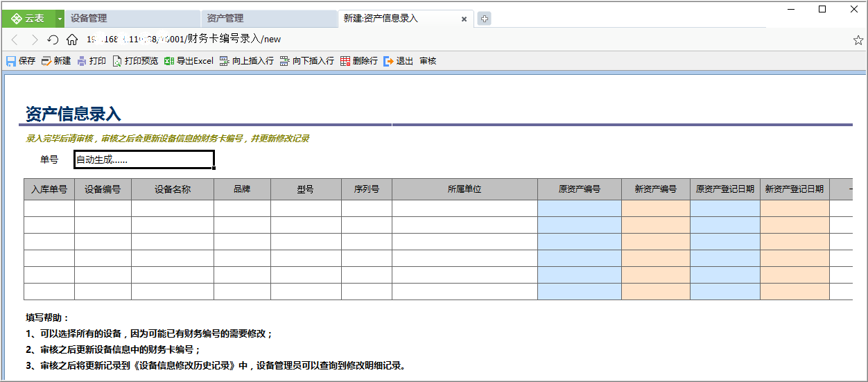Switch to the 资产管理 tab

pyautogui.click(x=268, y=19)
